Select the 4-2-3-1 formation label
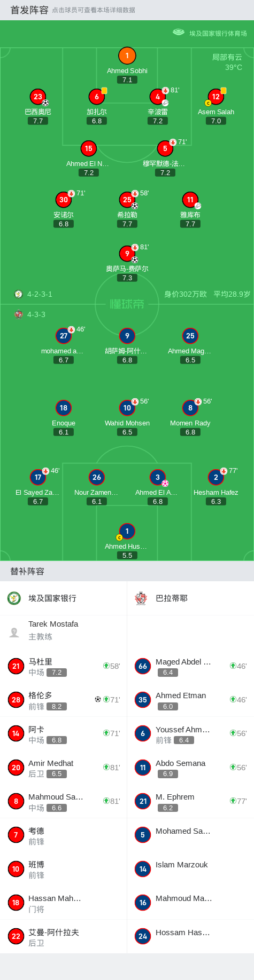This screenshot has height=980, width=254. [40, 294]
